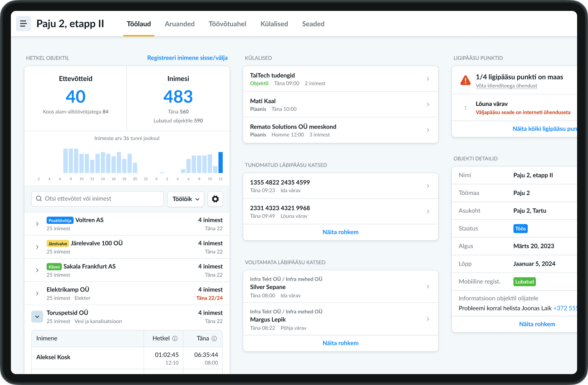This screenshot has width=588, height=385.
Task: Go to the Töövõtuahel tab
Action: pyautogui.click(x=227, y=24)
